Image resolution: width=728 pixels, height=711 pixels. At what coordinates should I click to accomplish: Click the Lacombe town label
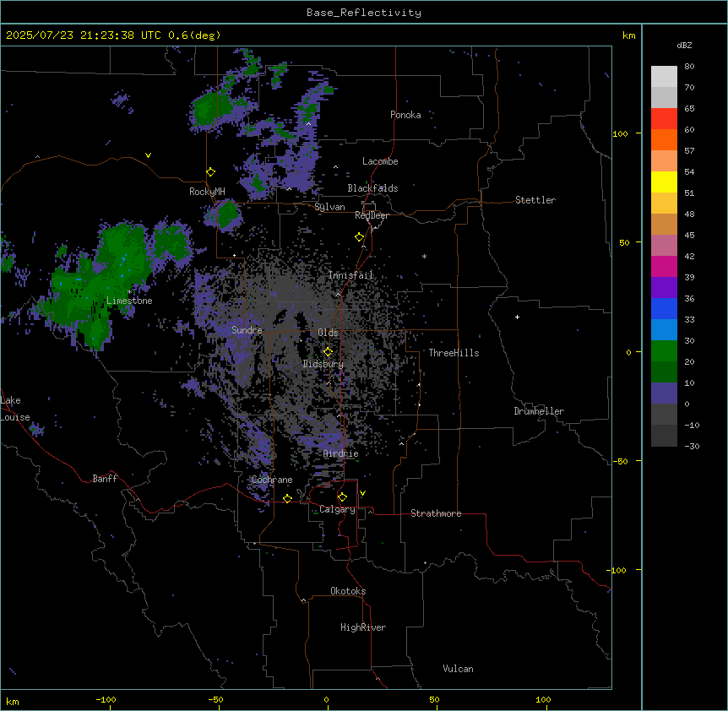[380, 161]
